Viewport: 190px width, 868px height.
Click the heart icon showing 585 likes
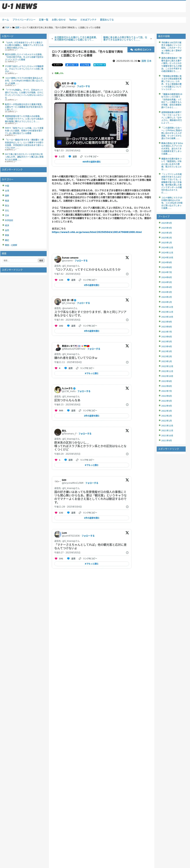(56, 410)
